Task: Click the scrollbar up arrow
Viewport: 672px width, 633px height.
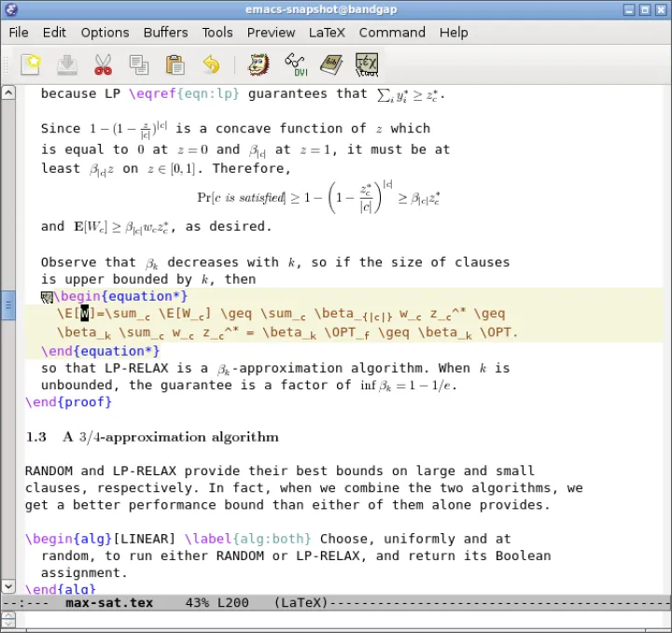Action: click(x=8, y=93)
